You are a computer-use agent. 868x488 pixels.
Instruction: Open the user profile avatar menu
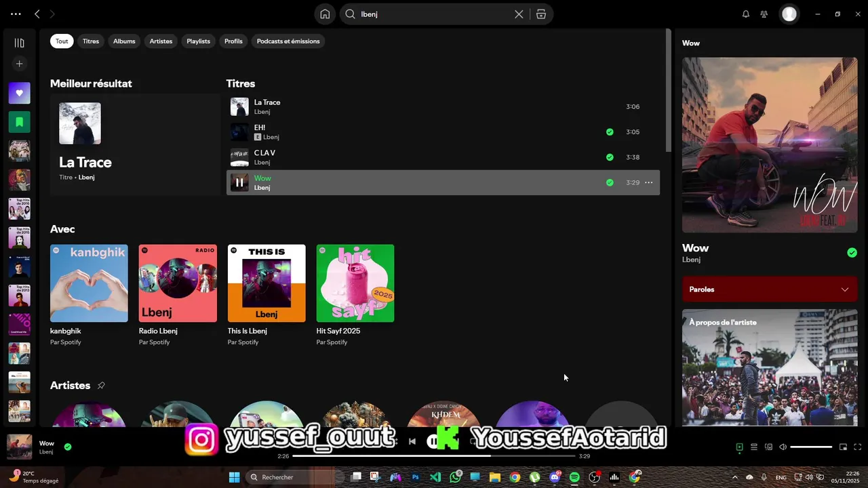click(789, 14)
